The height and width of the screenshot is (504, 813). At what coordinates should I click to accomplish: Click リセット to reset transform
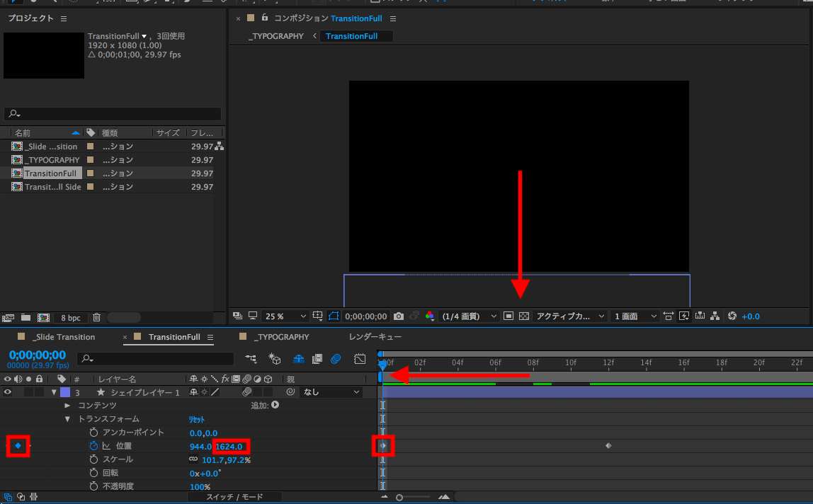click(x=196, y=419)
